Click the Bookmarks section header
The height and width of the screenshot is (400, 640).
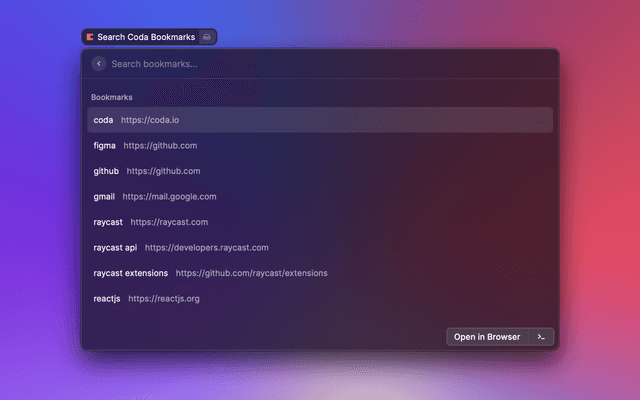point(112,97)
